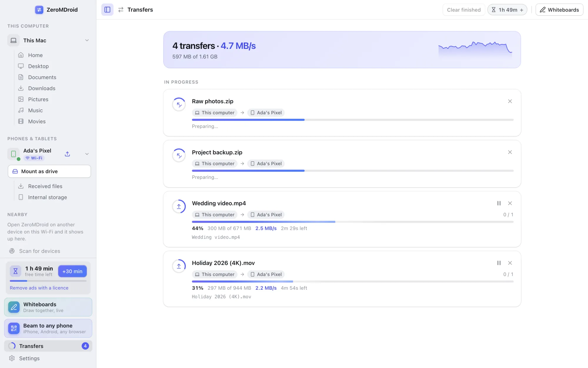Pause the Holiday 2026 (4K).mov transfer
Screen dimensions: 588x368
[x=499, y=263]
